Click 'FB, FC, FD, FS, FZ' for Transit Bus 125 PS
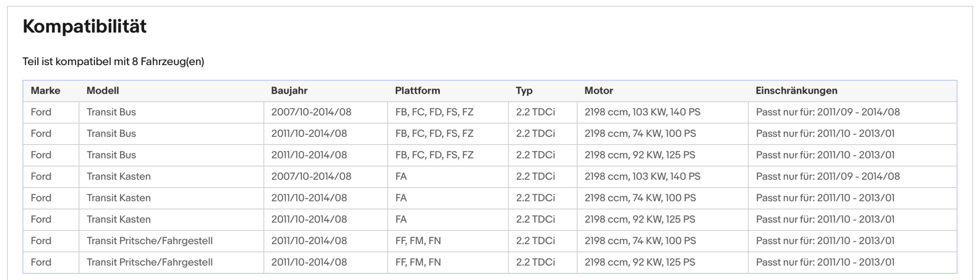 434,155
